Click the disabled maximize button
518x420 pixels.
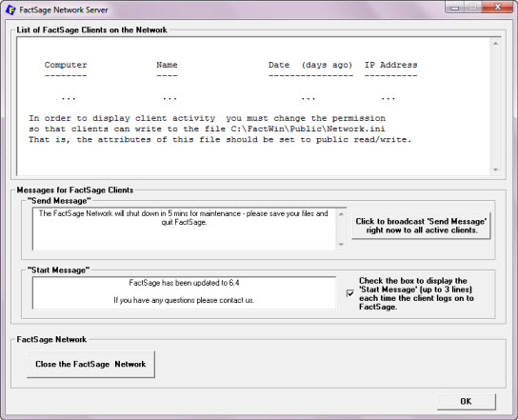(473, 8)
